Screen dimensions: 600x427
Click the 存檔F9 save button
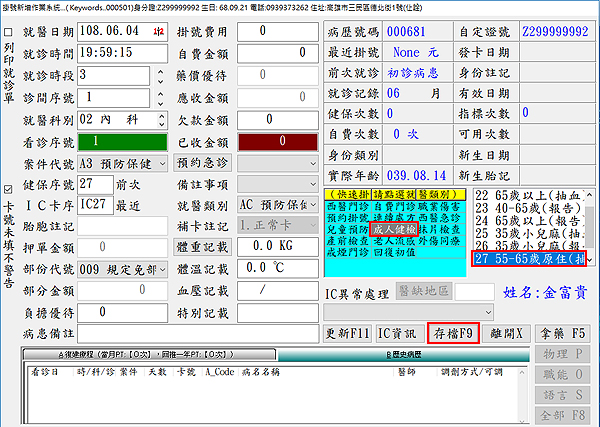pos(453,332)
